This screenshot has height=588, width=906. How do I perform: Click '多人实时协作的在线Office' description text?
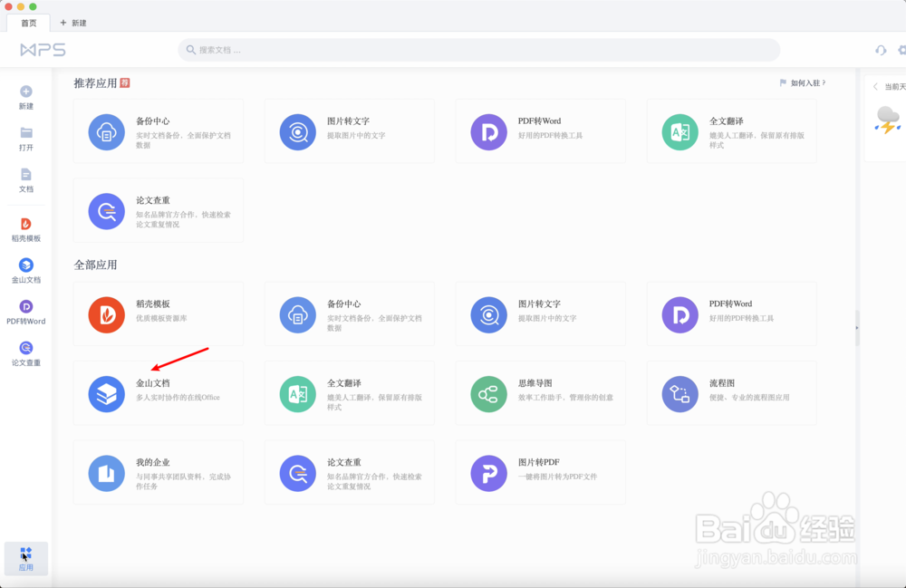coord(178,398)
